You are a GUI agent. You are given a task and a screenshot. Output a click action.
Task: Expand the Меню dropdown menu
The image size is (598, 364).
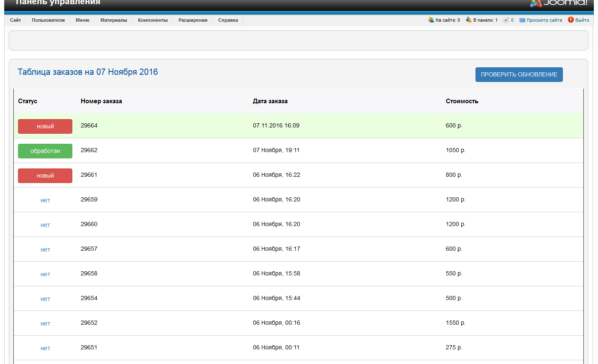click(82, 20)
